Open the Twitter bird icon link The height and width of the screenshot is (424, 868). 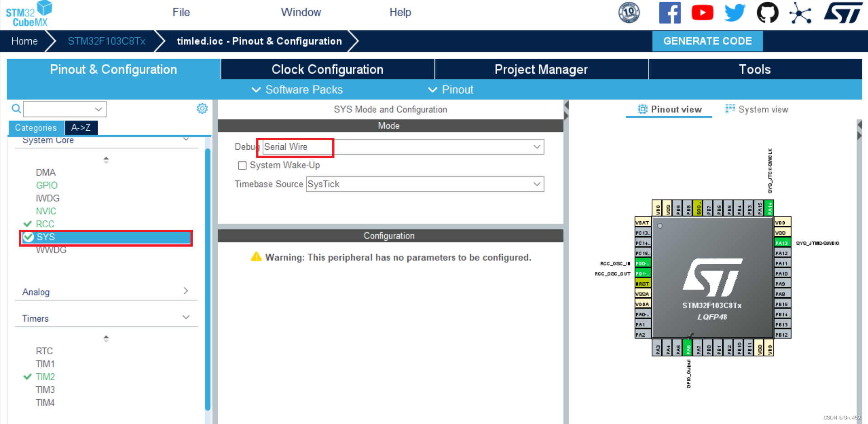[735, 13]
